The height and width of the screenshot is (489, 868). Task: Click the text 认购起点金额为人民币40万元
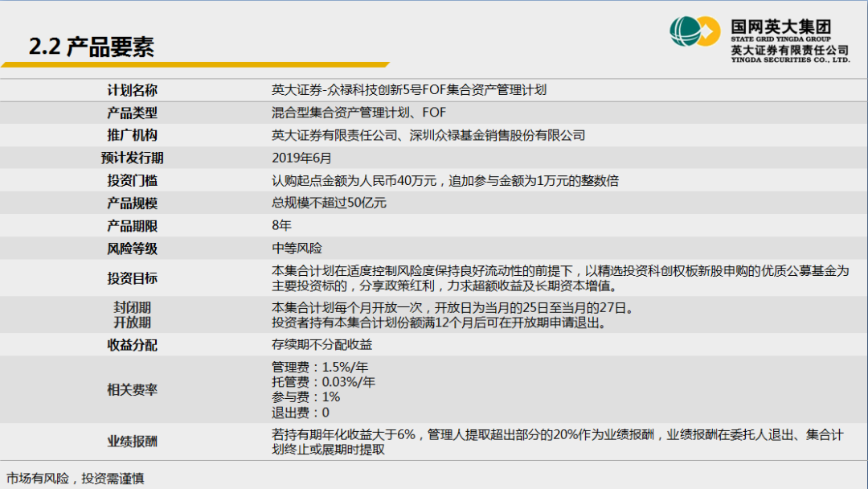tap(354, 180)
